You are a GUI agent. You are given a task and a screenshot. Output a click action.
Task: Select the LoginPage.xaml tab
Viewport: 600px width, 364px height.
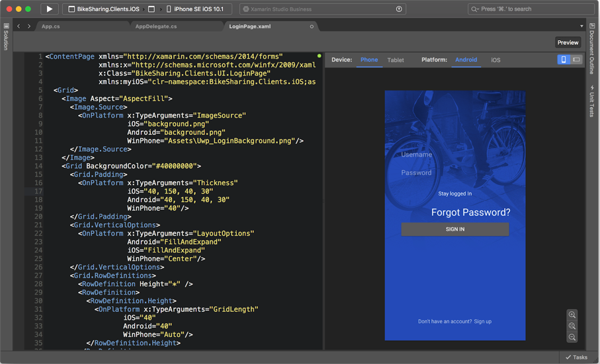[x=249, y=26]
